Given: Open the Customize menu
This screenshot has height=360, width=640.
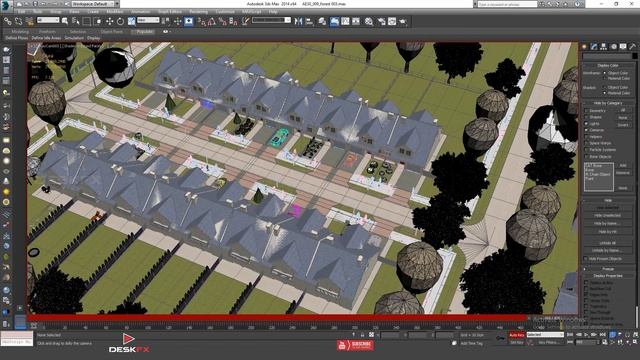Looking at the screenshot, I should click(225, 12).
